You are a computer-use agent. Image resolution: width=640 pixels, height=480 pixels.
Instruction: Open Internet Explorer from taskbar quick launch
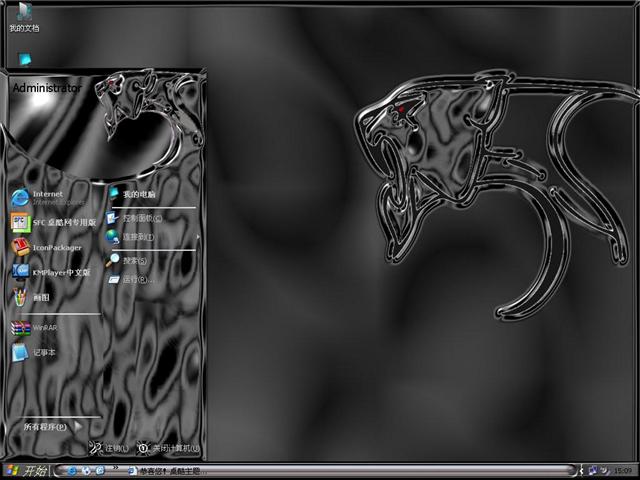(x=73, y=471)
